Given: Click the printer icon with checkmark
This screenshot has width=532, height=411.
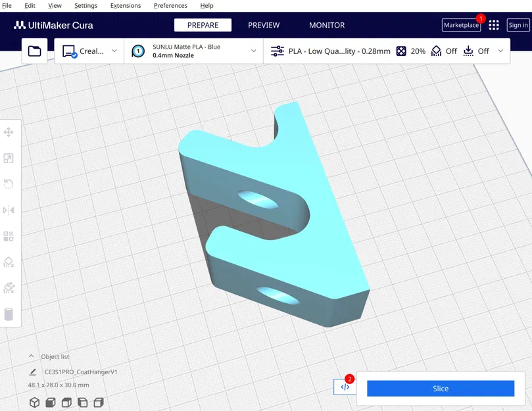Looking at the screenshot, I should pyautogui.click(x=70, y=51).
